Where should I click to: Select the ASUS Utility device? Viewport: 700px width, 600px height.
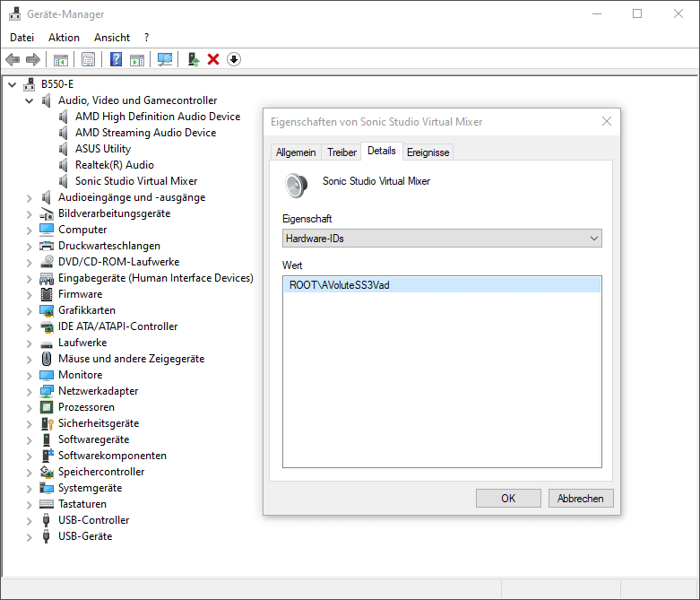(x=103, y=149)
